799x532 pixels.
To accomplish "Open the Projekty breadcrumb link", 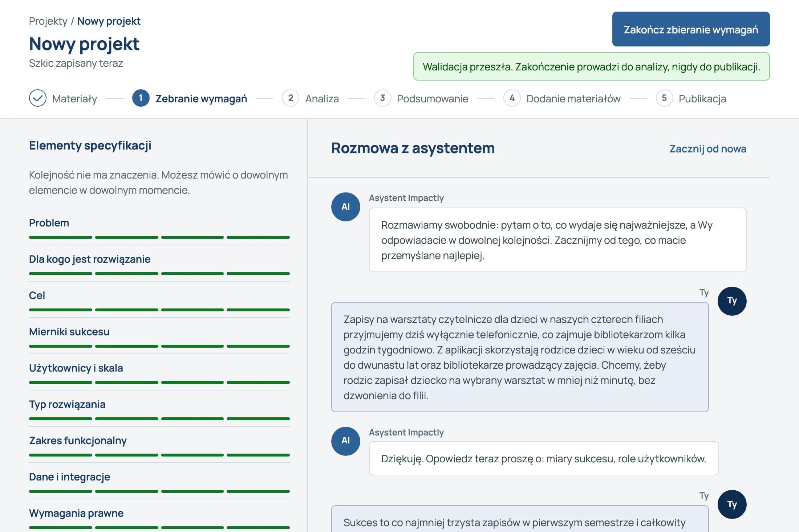I will click(x=48, y=21).
